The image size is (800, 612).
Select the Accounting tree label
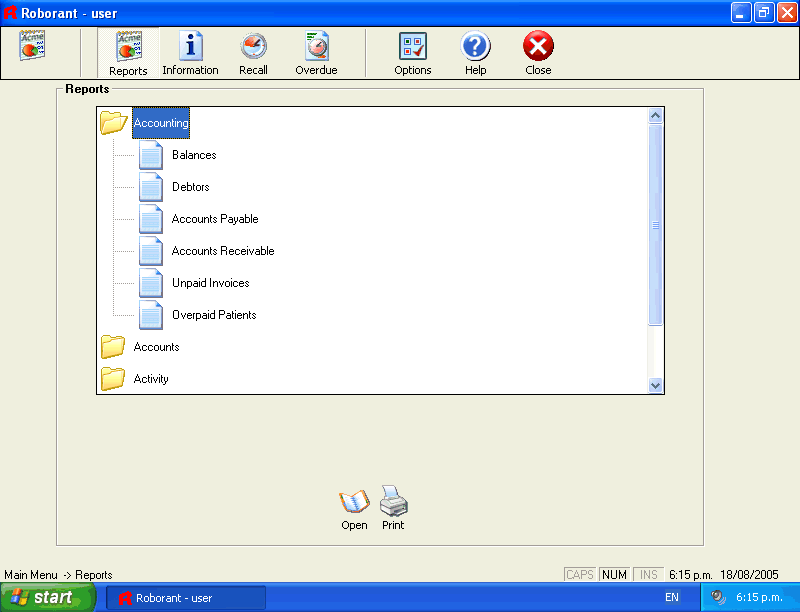click(x=161, y=123)
